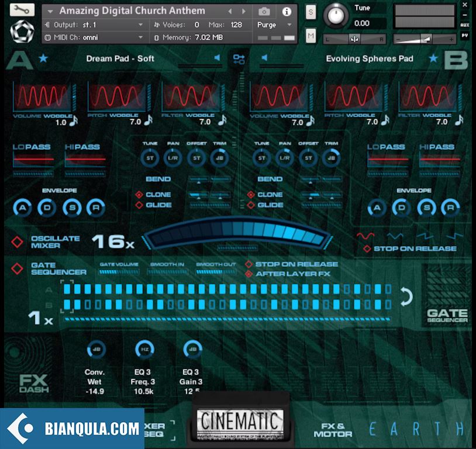Favorite layer A with the star

tap(43, 58)
